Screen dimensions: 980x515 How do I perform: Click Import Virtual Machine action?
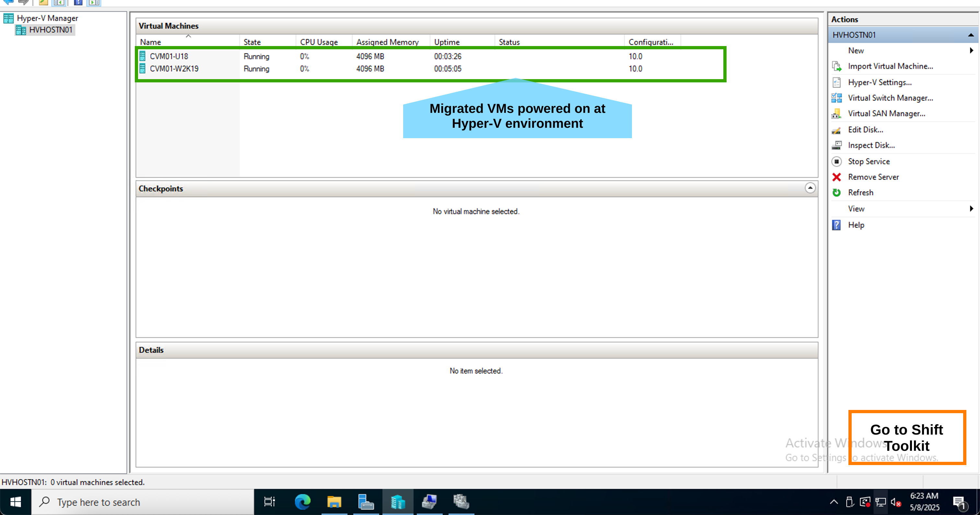coord(891,66)
